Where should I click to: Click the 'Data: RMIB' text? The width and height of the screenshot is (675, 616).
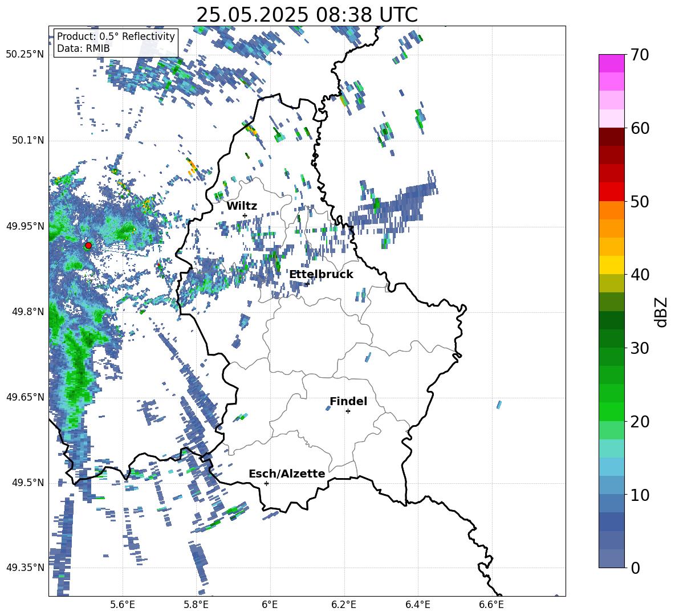point(83,48)
